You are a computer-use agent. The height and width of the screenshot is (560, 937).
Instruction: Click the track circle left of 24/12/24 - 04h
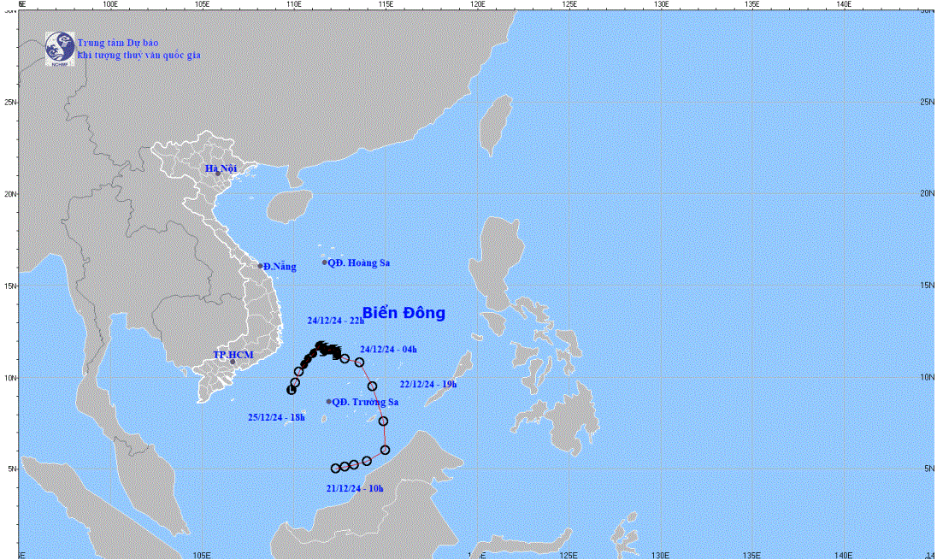[x=359, y=363]
